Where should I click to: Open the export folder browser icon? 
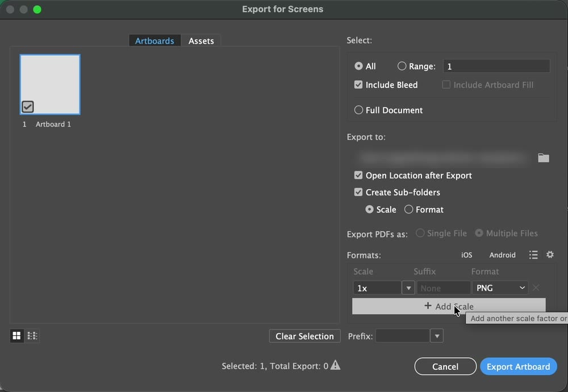544,158
